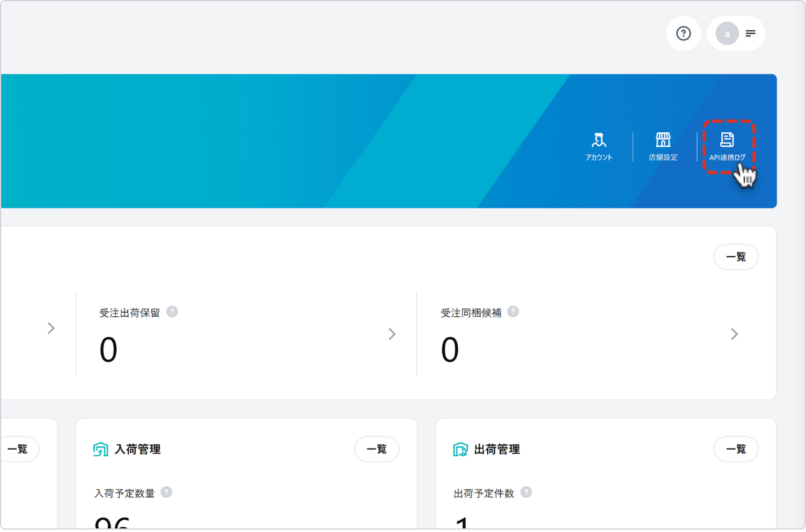Click the help question mark in top bar
Viewport: 806px width, 532px height.
click(x=683, y=34)
